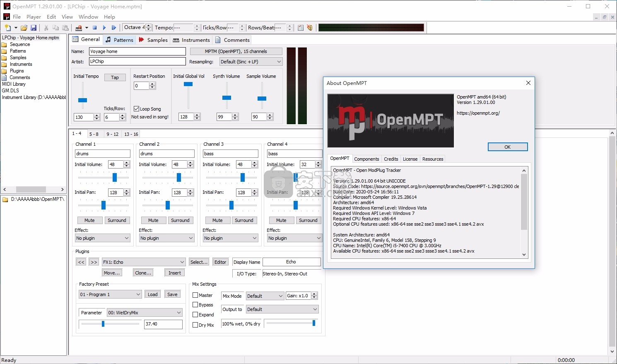
Task: Open the FX1: Echo plugin dropdown
Action: (144, 262)
